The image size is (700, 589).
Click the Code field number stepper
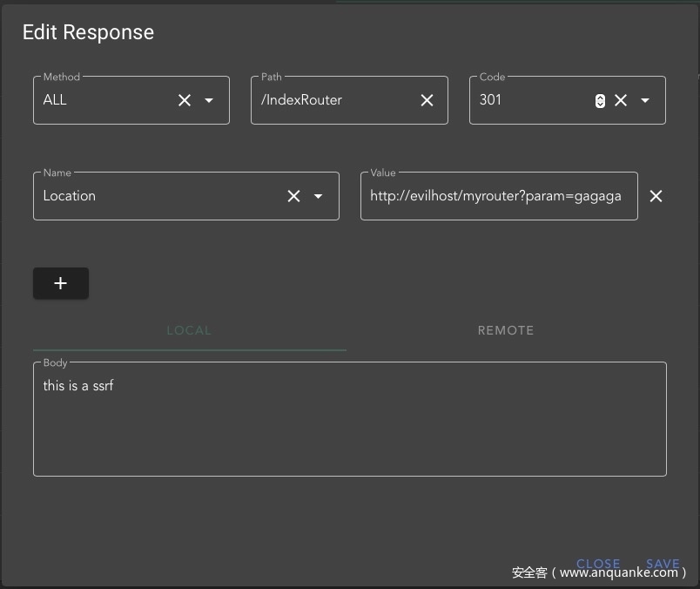coord(600,100)
